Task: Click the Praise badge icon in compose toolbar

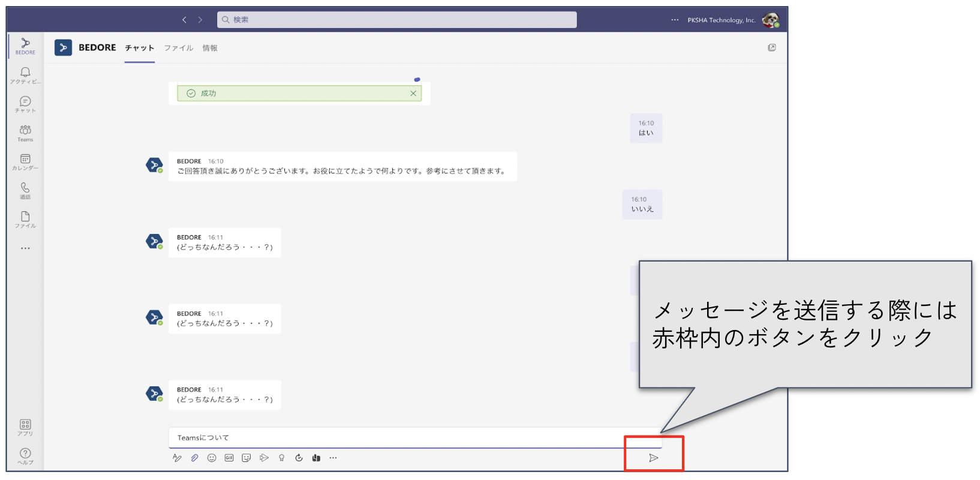Action: [281, 458]
